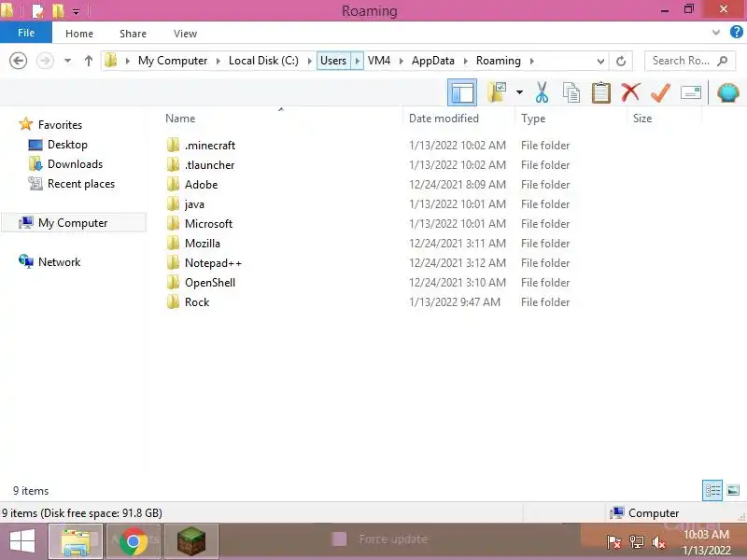Expand arrow after VM4 breadcrumb
The image size is (747, 560).
(402, 61)
